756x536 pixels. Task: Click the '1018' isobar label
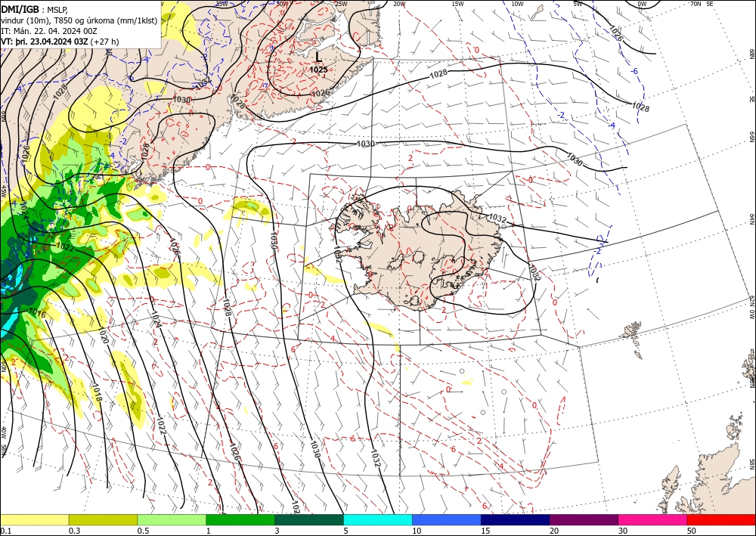click(96, 393)
